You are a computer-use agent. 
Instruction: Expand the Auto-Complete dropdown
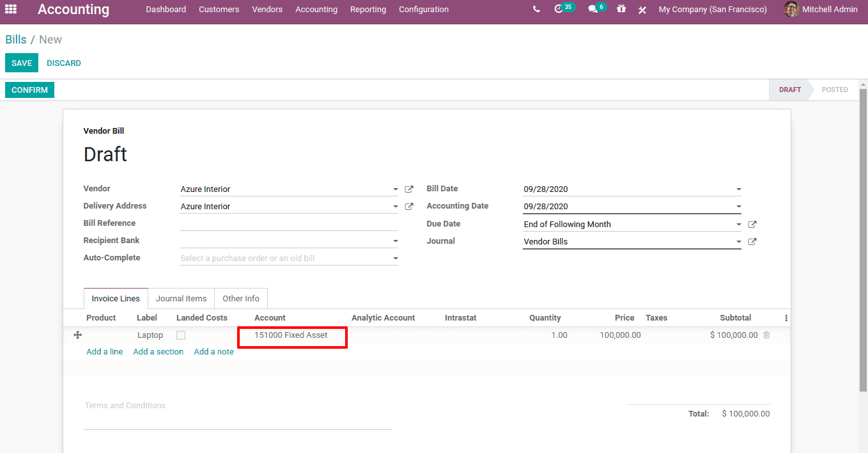pyautogui.click(x=396, y=258)
